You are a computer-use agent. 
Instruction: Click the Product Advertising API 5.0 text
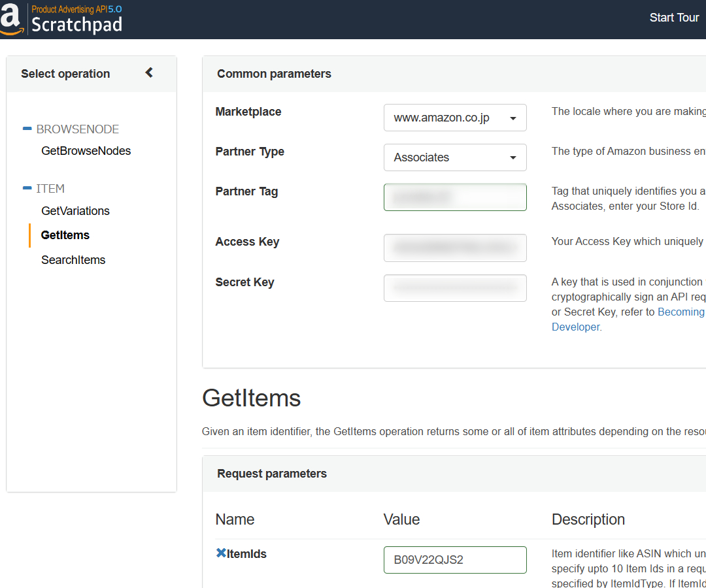pos(76,9)
